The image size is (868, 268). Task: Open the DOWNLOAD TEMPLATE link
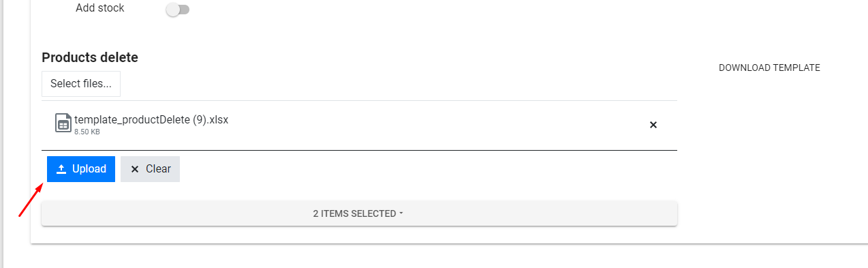[769, 68]
